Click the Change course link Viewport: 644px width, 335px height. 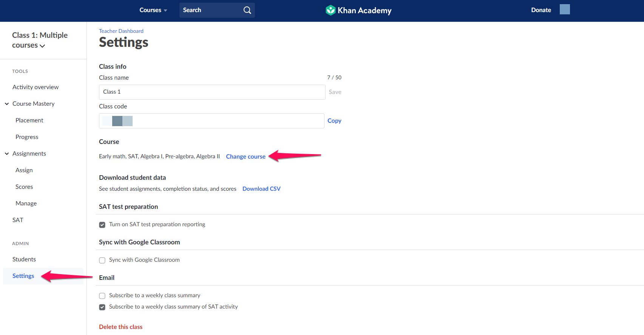[246, 157]
